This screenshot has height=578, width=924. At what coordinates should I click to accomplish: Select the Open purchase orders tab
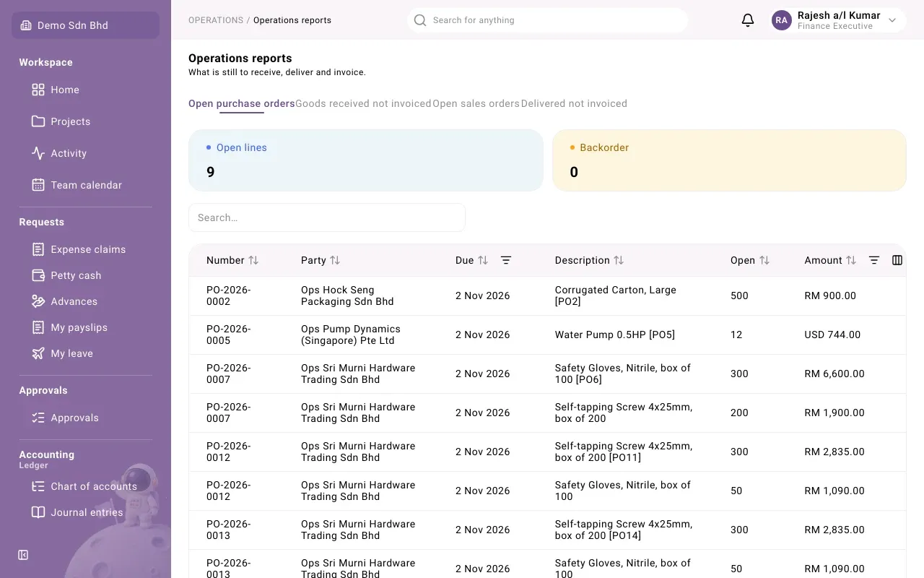coord(241,103)
